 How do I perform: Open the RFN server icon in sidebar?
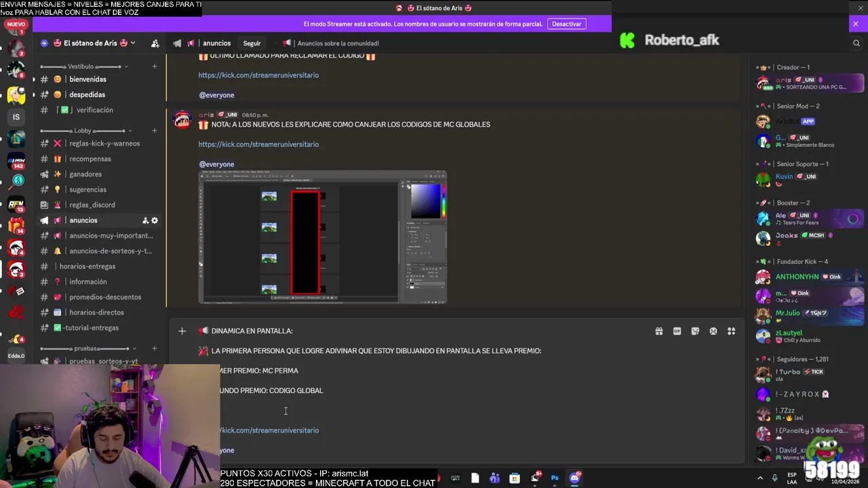pyautogui.click(x=16, y=204)
